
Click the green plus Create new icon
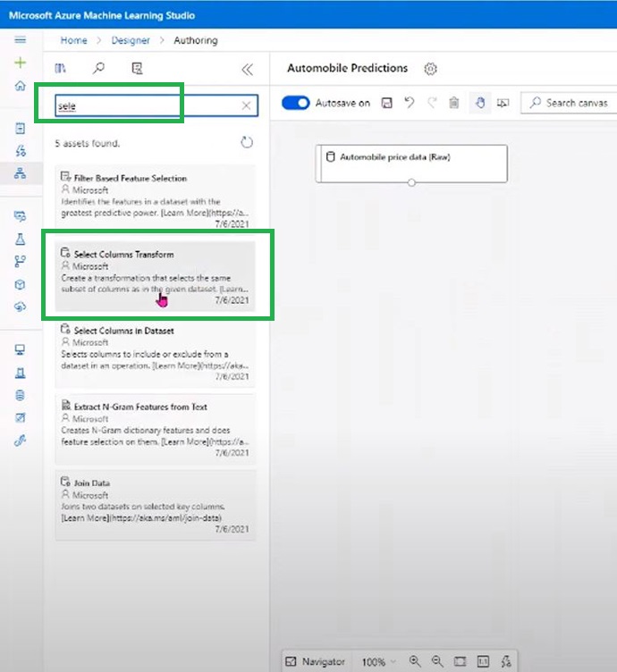click(21, 63)
